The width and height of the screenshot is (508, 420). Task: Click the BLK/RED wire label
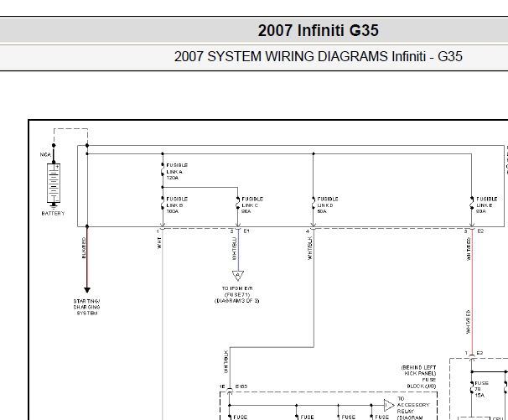(84, 248)
